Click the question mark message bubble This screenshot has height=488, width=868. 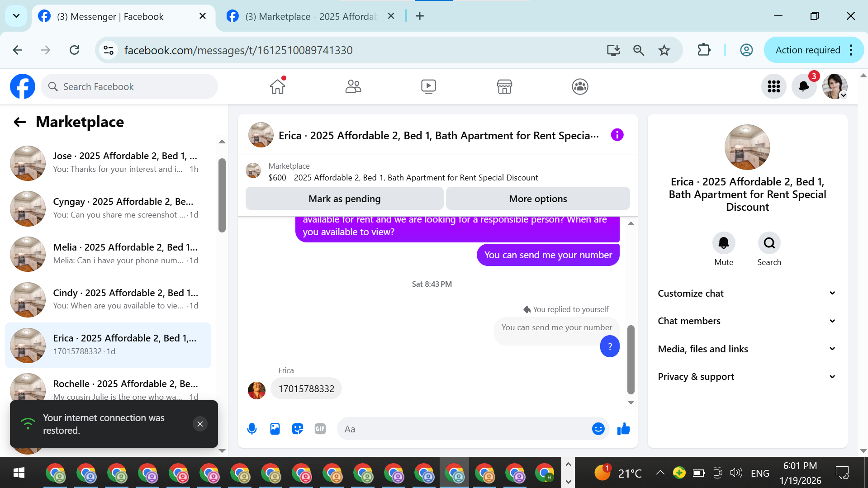[610, 347]
